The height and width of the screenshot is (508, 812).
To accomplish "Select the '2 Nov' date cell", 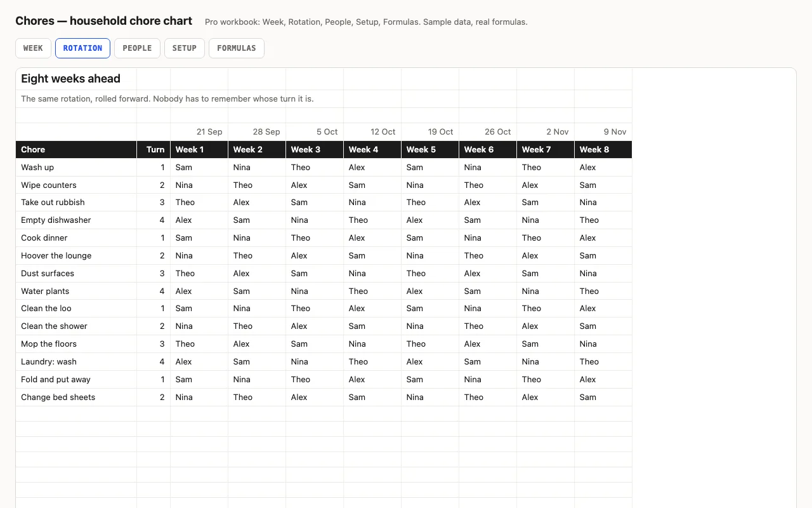I will point(546,132).
